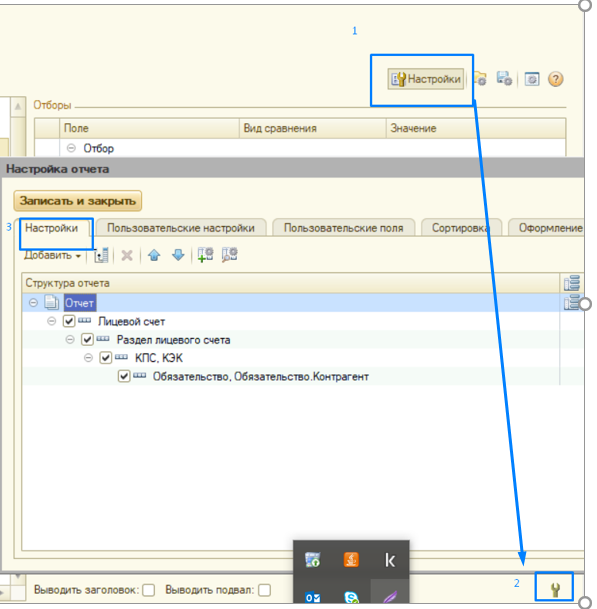Uncheck the КПС, КЭК checkbox
This screenshot has height=609, width=597.
[x=106, y=358]
